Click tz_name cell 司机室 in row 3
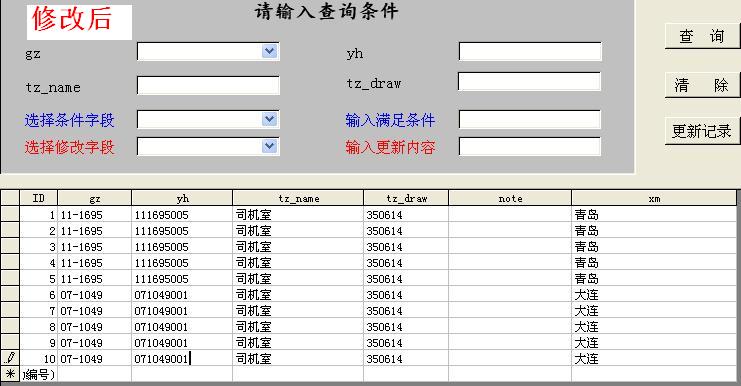The height and width of the screenshot is (386, 741). tap(298, 247)
